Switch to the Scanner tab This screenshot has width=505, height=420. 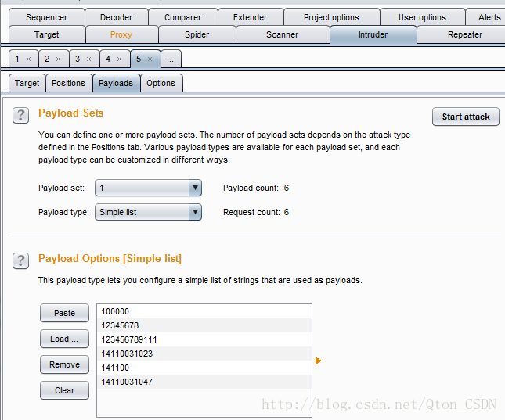(283, 34)
